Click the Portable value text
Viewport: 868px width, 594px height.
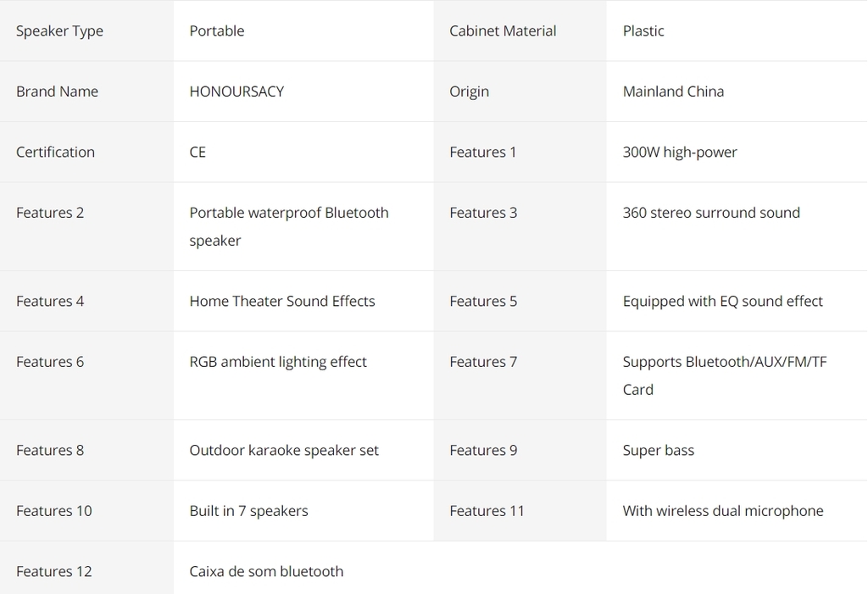(x=217, y=31)
